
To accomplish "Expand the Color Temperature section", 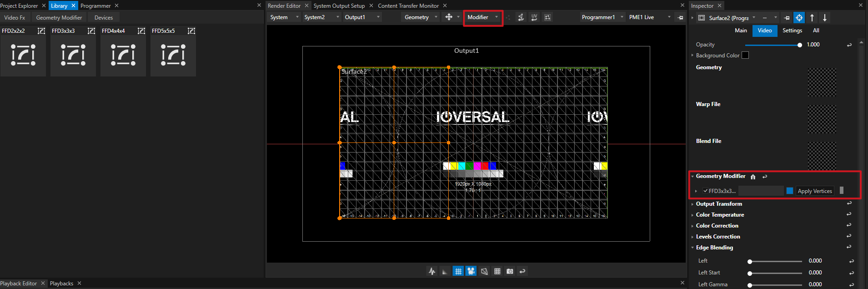I will pos(692,215).
